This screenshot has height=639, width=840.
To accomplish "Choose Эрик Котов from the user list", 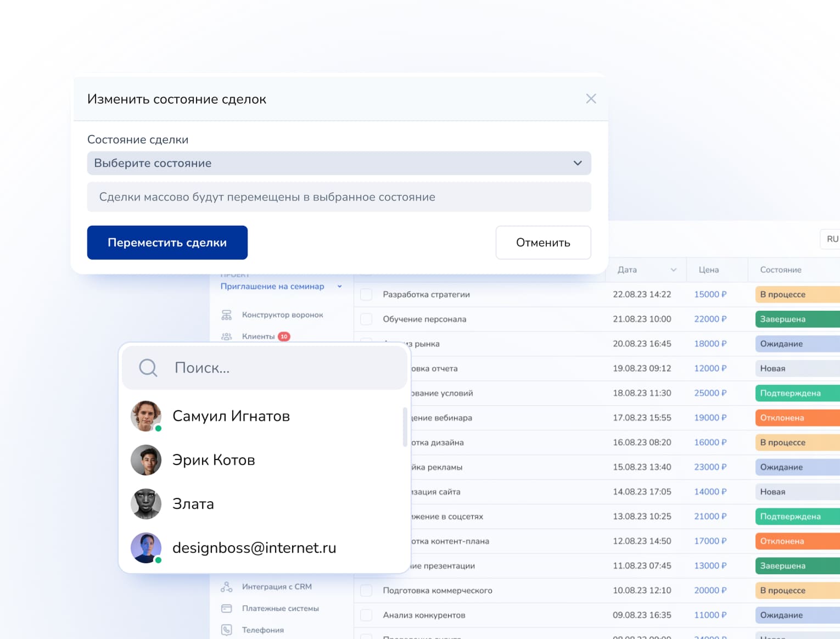I will click(214, 460).
